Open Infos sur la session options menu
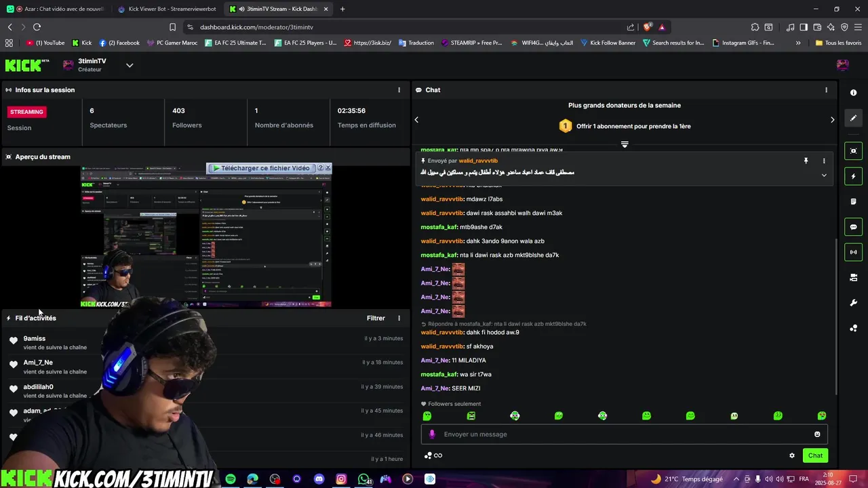 399,89
